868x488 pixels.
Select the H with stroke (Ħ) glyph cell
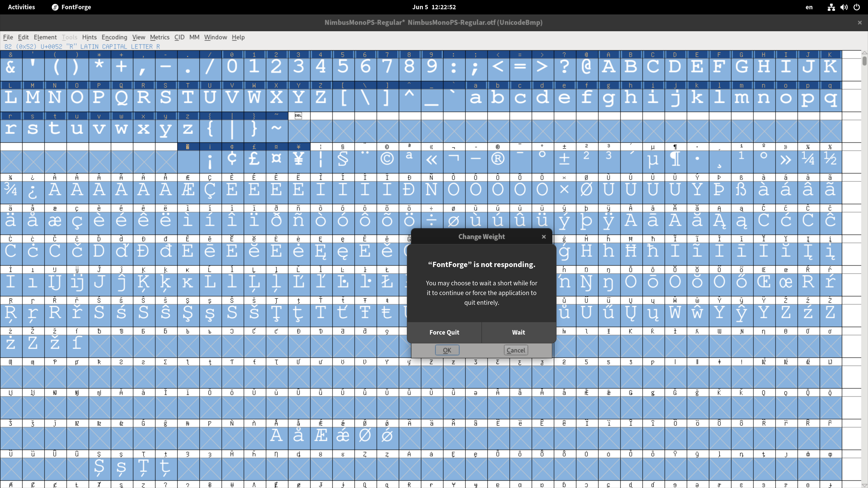(630, 251)
